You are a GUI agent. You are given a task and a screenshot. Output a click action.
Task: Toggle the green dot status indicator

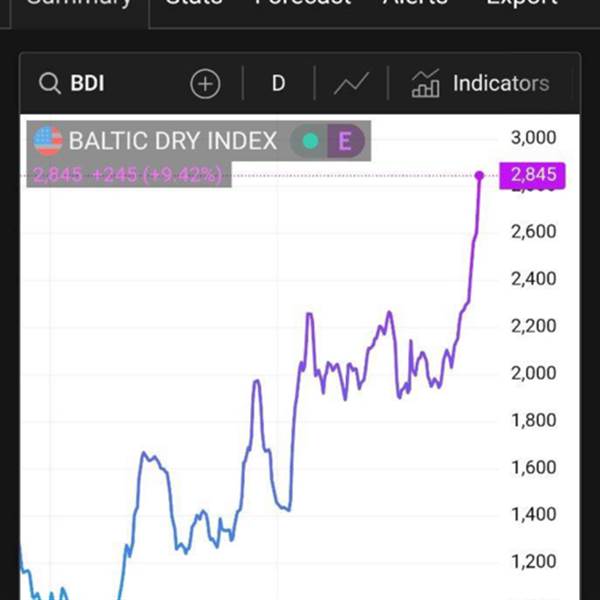click(x=310, y=141)
